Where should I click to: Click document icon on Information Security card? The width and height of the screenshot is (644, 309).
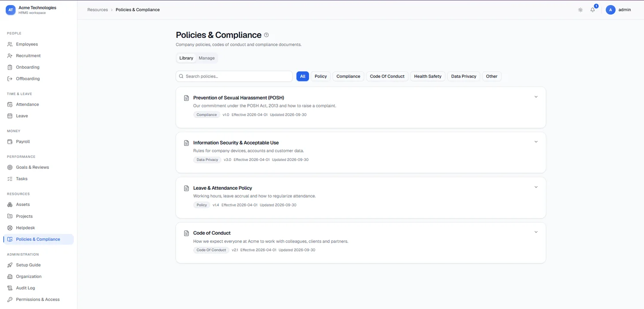pos(186,143)
